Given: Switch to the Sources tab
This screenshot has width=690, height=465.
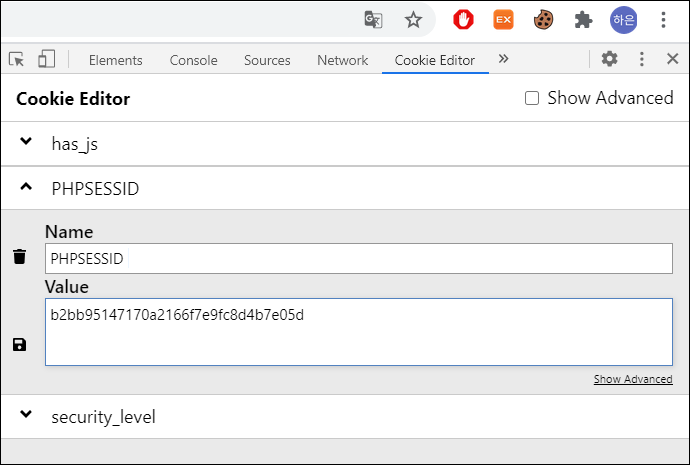Looking at the screenshot, I should [x=267, y=60].
